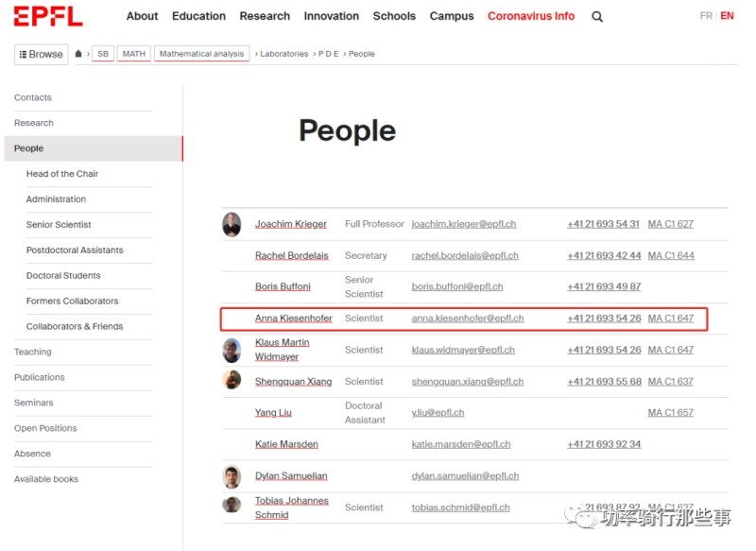Click the home icon in breadcrumb
The width and height of the screenshot is (756, 551).
78,54
